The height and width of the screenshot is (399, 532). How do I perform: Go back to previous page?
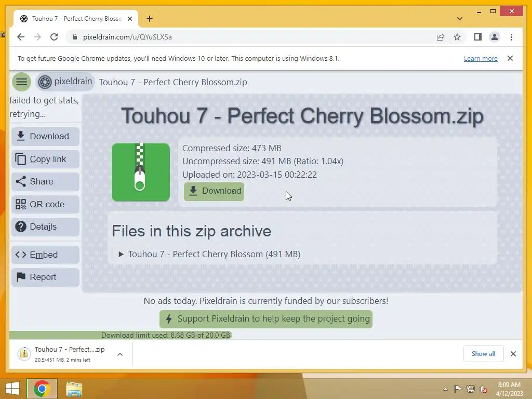[x=21, y=37]
